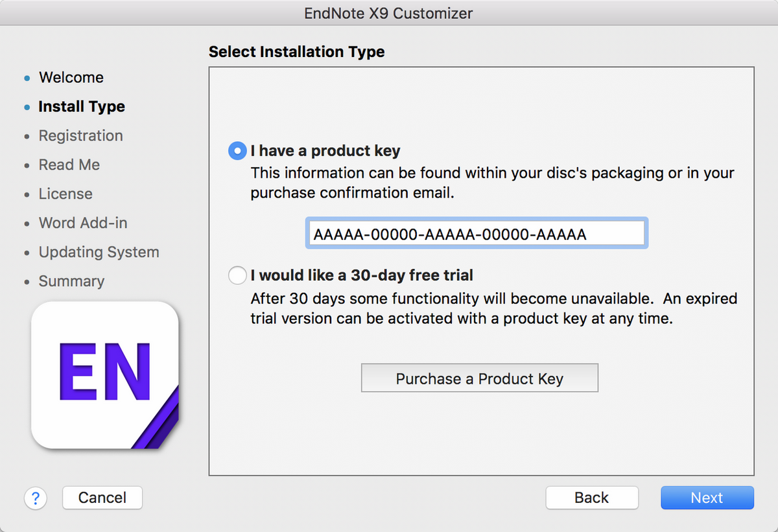Click the EndNote X9 Customizer title bar

tap(389, 13)
